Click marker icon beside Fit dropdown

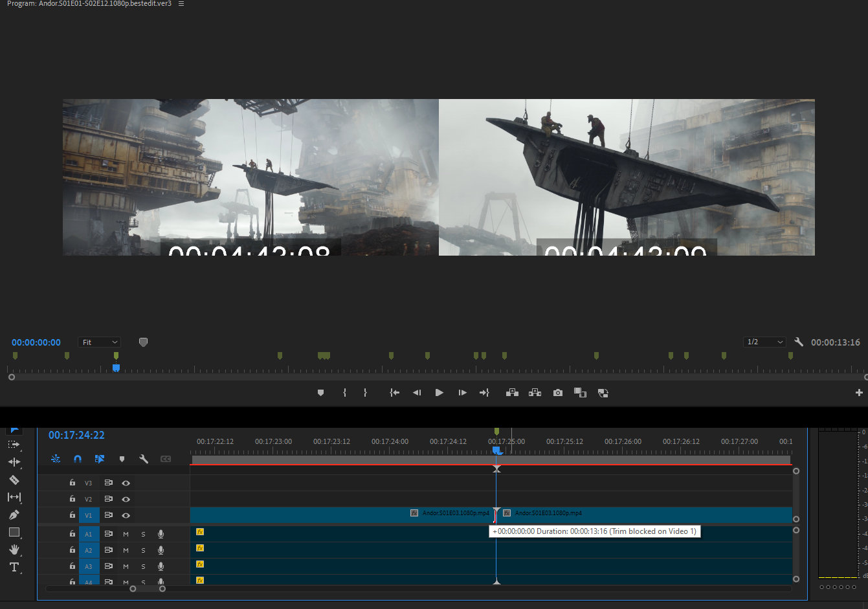[144, 342]
